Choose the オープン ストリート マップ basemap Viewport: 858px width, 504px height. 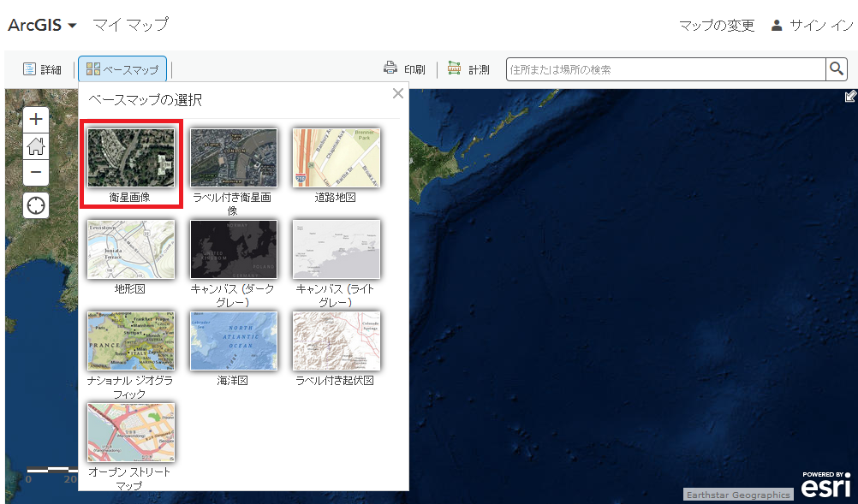(131, 432)
